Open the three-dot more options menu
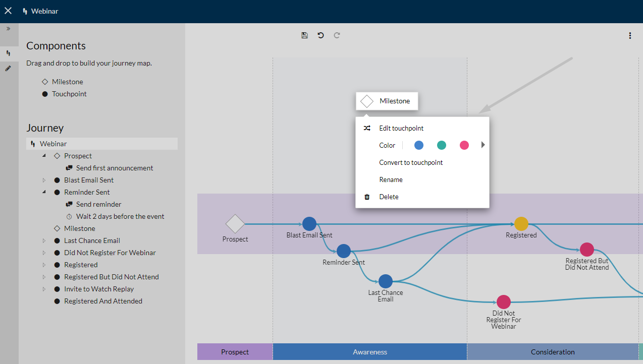 (x=630, y=35)
